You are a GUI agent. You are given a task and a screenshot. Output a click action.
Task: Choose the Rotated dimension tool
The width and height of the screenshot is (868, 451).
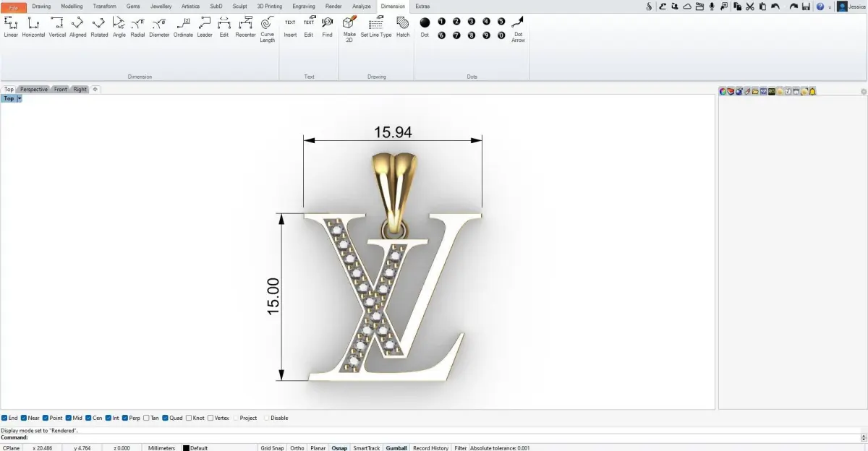coord(99,27)
